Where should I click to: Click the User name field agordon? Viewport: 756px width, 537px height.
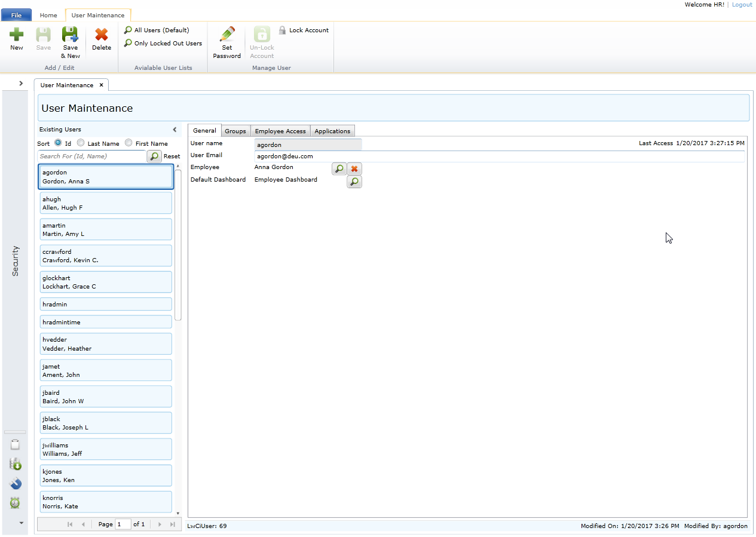308,144
